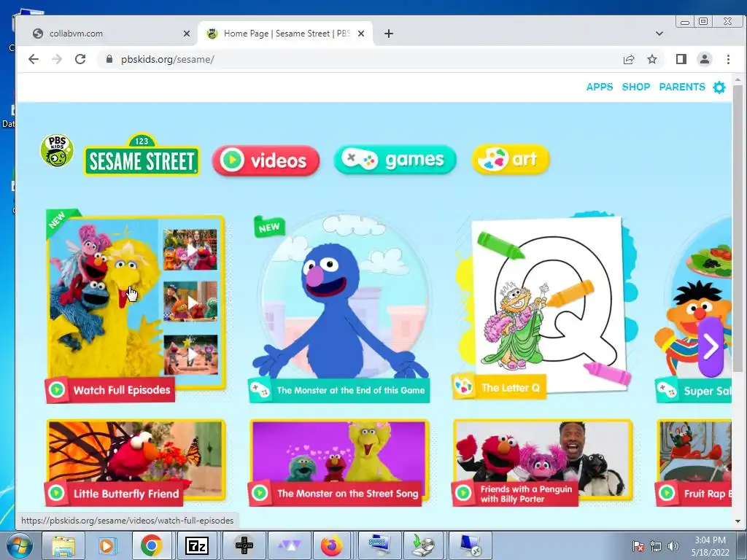Bookmark this page with the star
The height and width of the screenshot is (560, 747).
click(652, 59)
